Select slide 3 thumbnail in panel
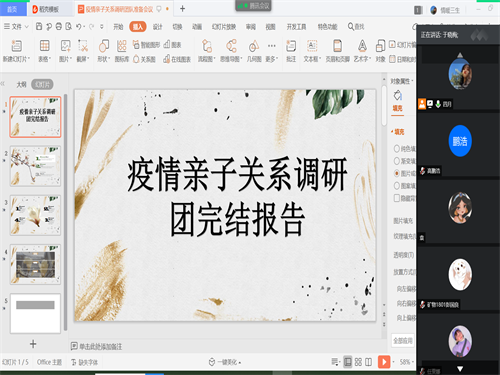The height and width of the screenshot is (375, 500). point(35,215)
